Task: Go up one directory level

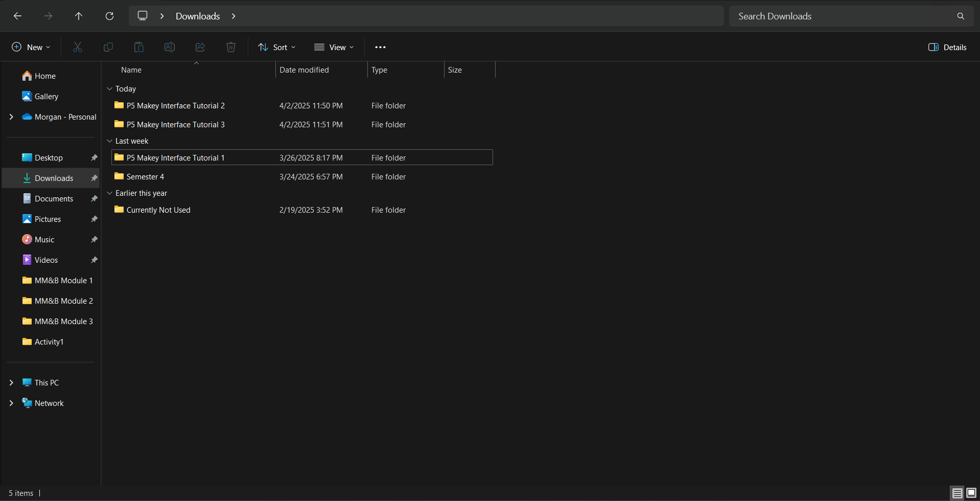Action: tap(79, 16)
